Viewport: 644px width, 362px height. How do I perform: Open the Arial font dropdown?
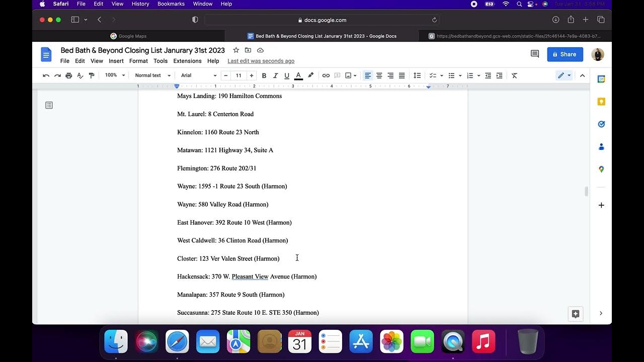[199, 75]
